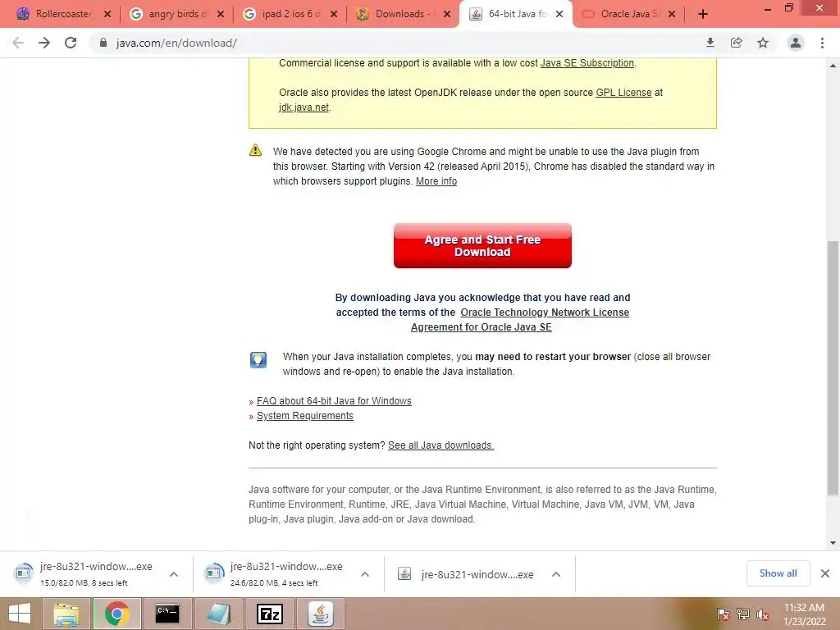Click the page vertical scrollbar thumb
Screen dimensions: 840x630
833,368
